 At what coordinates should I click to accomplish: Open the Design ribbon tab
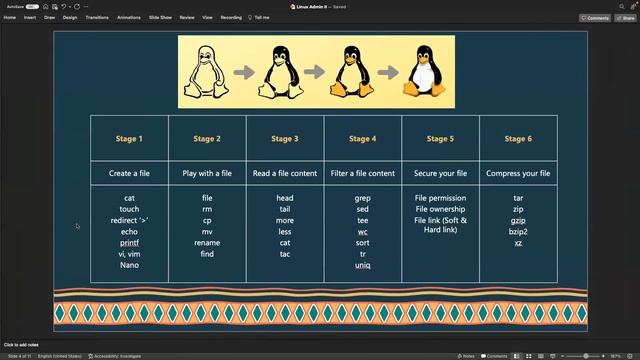pos(70,18)
